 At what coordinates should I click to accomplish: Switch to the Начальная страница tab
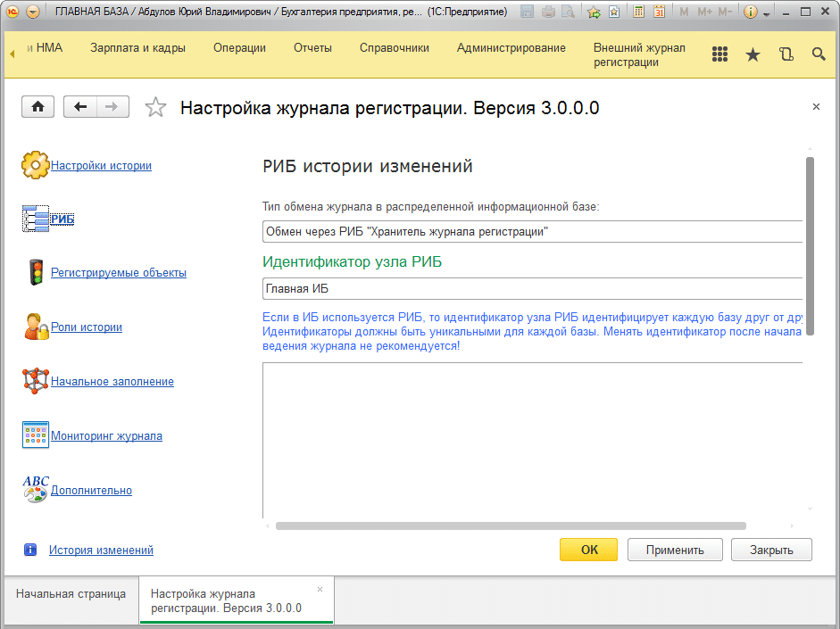click(x=71, y=594)
